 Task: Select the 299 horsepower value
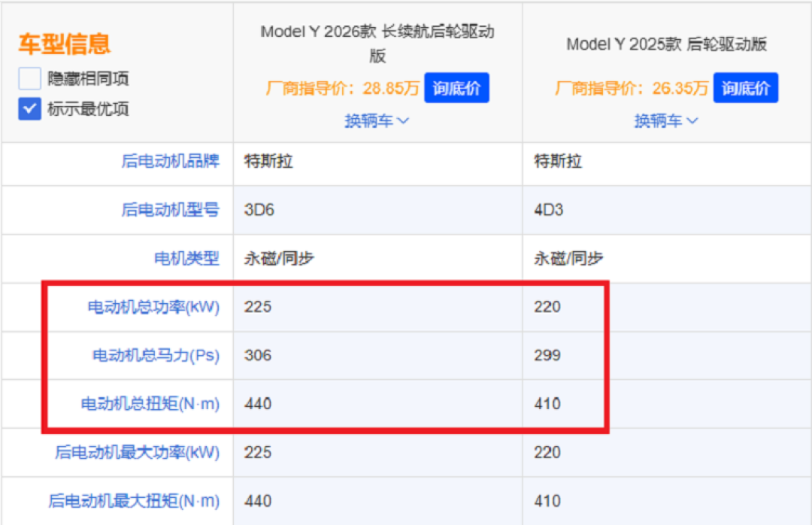point(547,356)
